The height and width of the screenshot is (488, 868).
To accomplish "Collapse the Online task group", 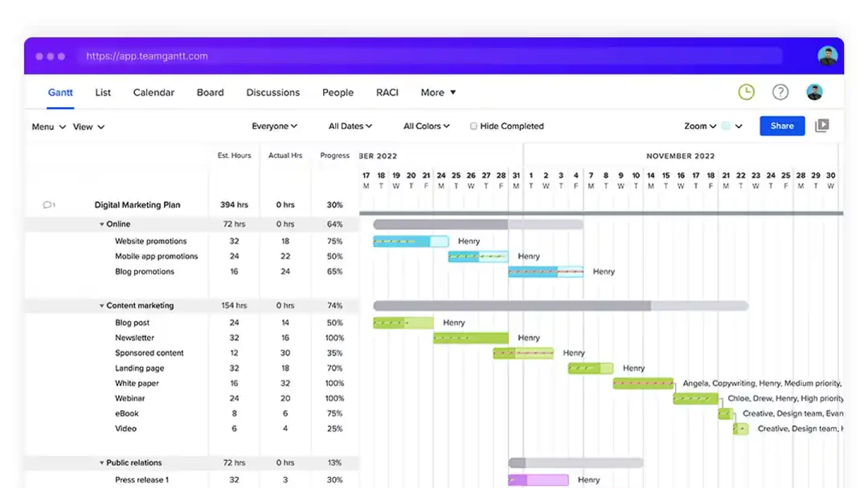I will click(102, 224).
